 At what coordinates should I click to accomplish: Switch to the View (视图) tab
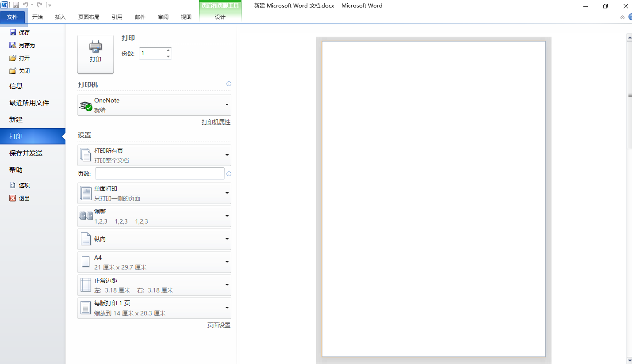click(186, 17)
